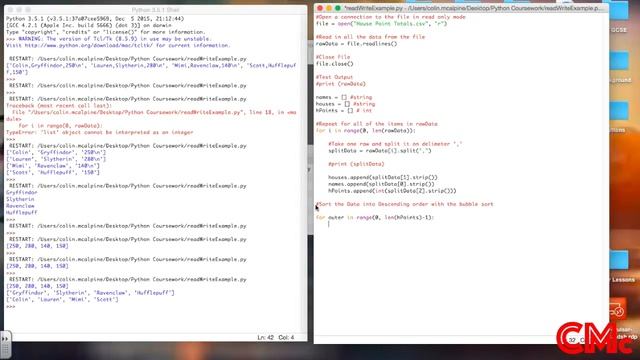
Task: Click the last >>> prompt in the shell
Action: point(11,306)
